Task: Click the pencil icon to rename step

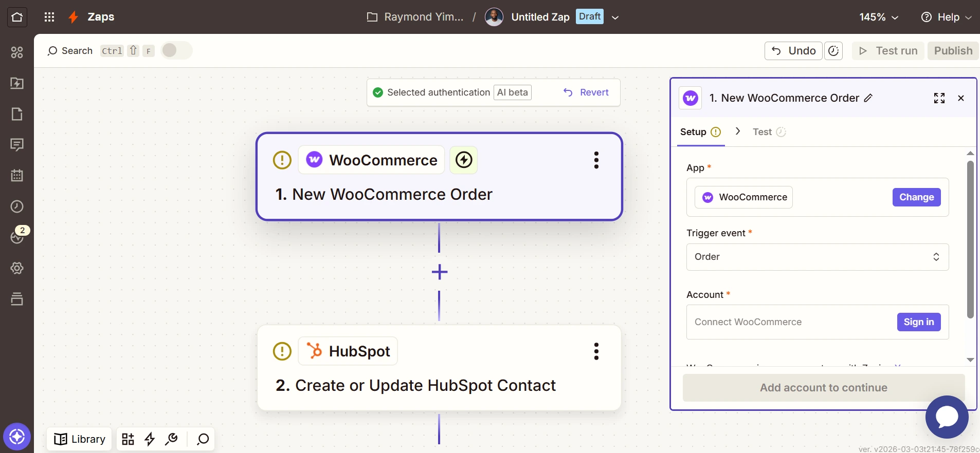Action: [868, 98]
